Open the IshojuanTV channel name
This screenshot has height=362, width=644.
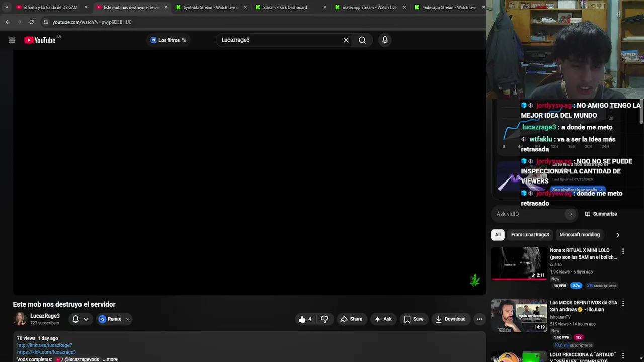(x=560, y=317)
